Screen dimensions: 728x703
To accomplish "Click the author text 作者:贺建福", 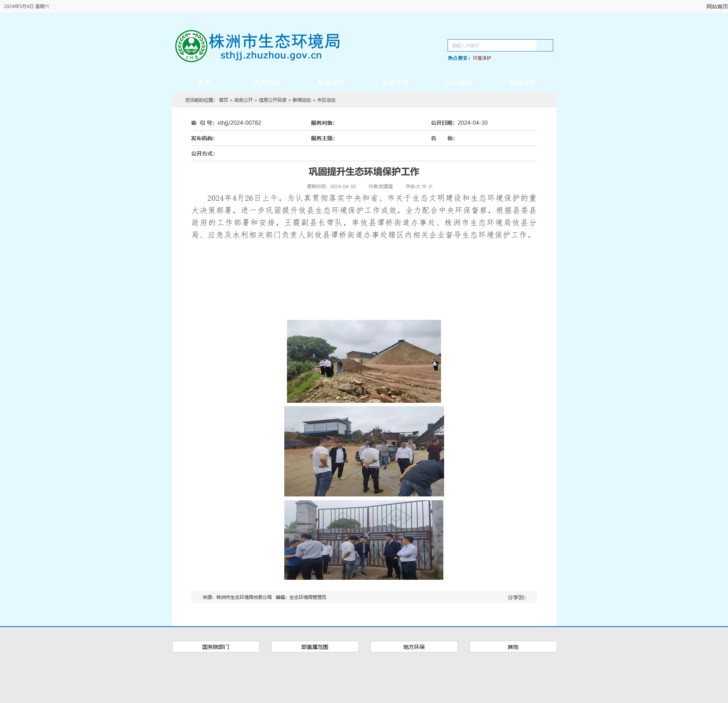I will (381, 187).
